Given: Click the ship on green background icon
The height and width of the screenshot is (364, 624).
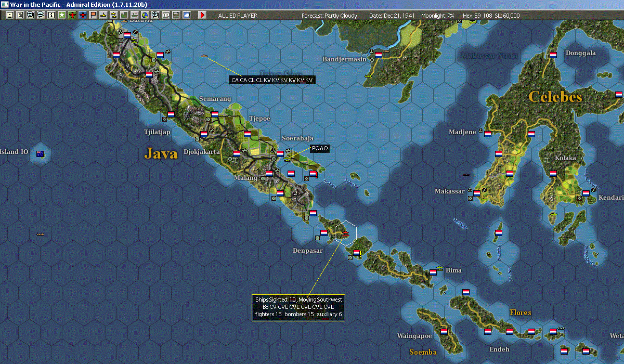Looking at the screenshot, I should (134, 15).
